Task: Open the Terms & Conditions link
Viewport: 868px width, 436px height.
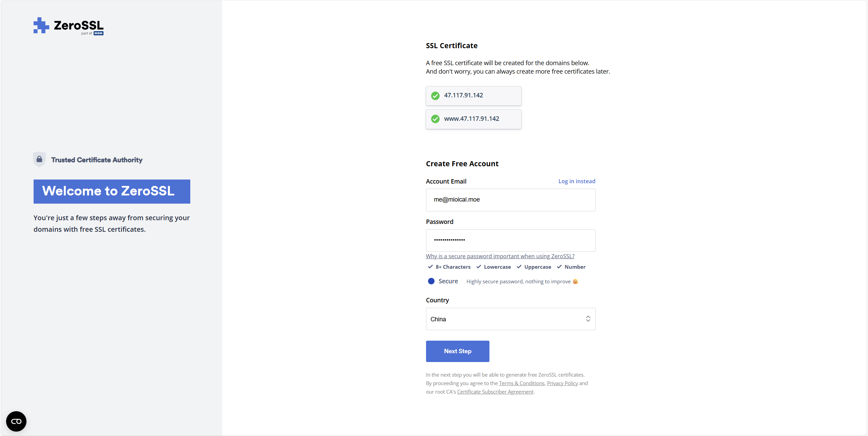Action: [521, 383]
